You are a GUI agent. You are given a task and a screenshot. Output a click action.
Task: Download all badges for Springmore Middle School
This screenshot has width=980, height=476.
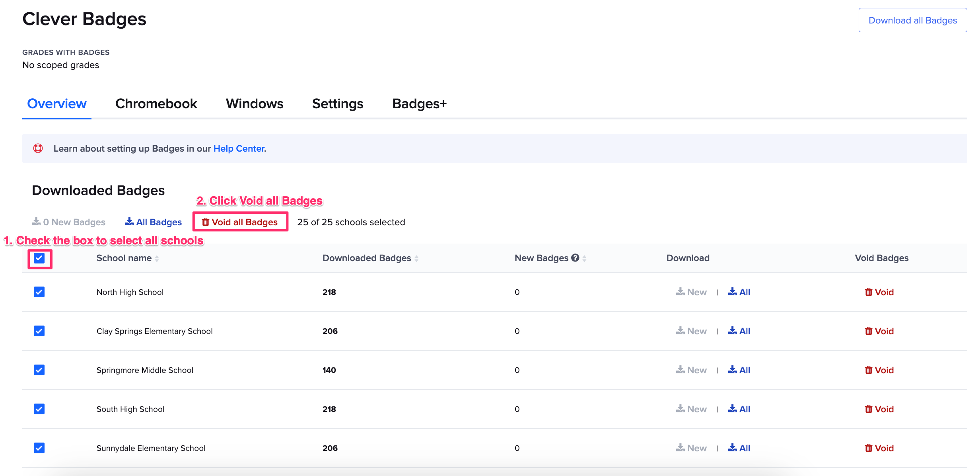pyautogui.click(x=739, y=370)
